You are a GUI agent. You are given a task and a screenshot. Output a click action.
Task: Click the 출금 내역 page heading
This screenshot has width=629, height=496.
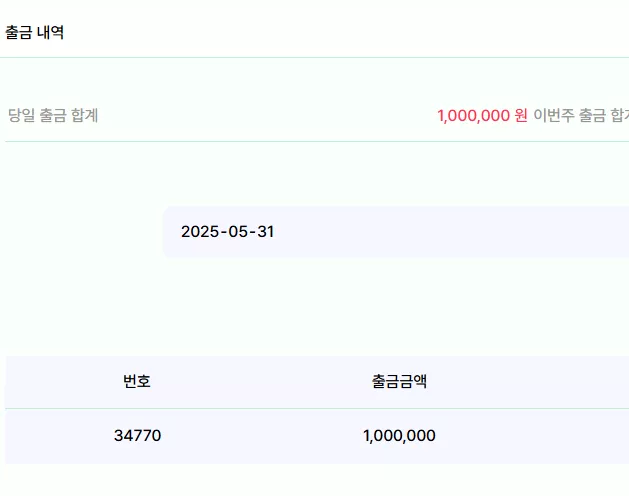coord(34,32)
